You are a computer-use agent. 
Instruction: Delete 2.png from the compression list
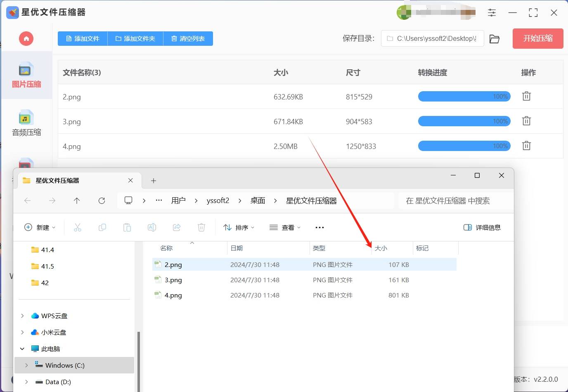click(x=526, y=96)
